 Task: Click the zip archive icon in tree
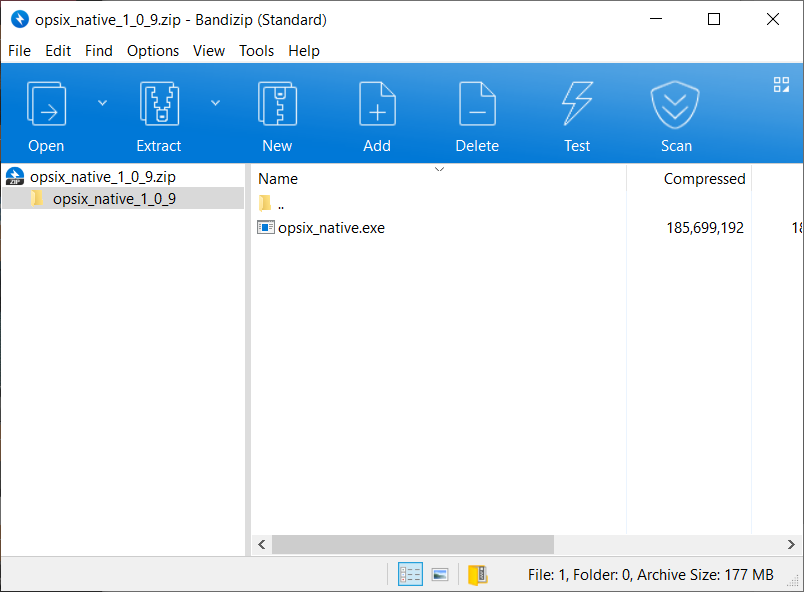[x=15, y=176]
